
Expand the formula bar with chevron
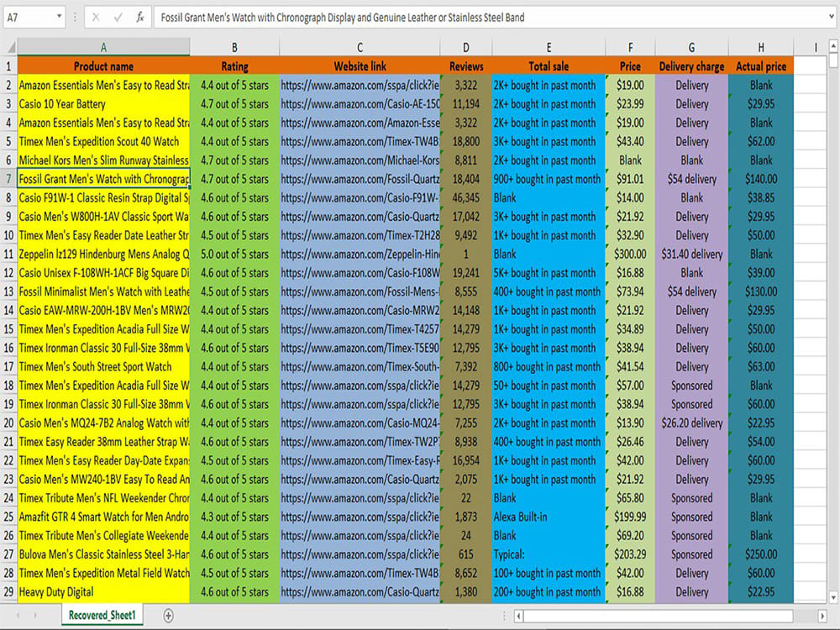point(832,17)
